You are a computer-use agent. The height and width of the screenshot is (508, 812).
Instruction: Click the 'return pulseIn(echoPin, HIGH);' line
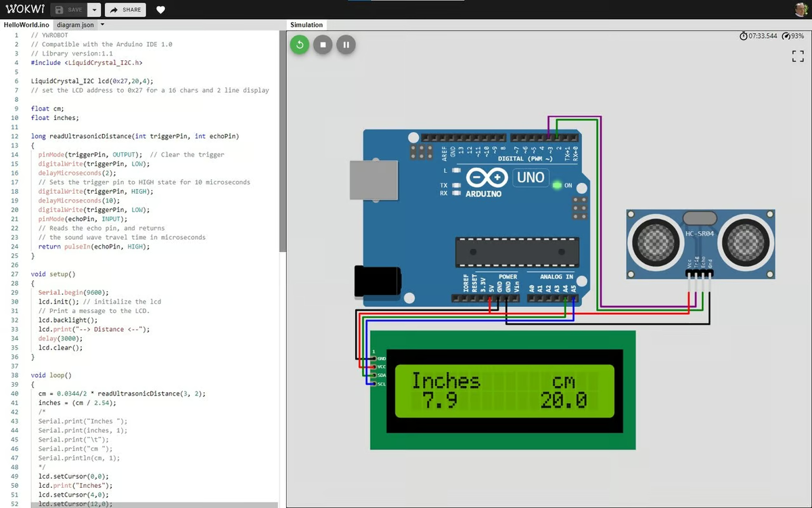94,247
